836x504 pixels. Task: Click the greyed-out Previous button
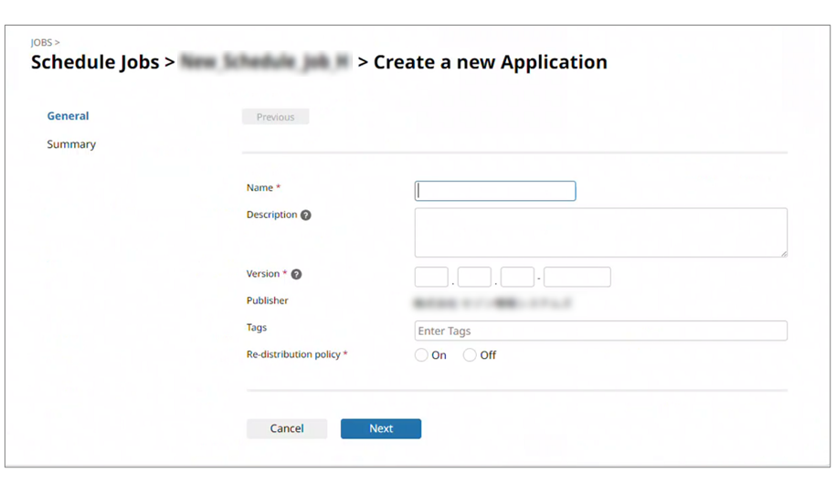(275, 117)
